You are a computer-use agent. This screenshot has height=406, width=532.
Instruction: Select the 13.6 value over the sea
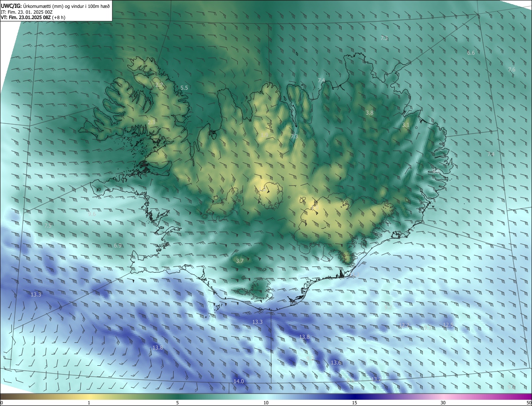pos(336,363)
